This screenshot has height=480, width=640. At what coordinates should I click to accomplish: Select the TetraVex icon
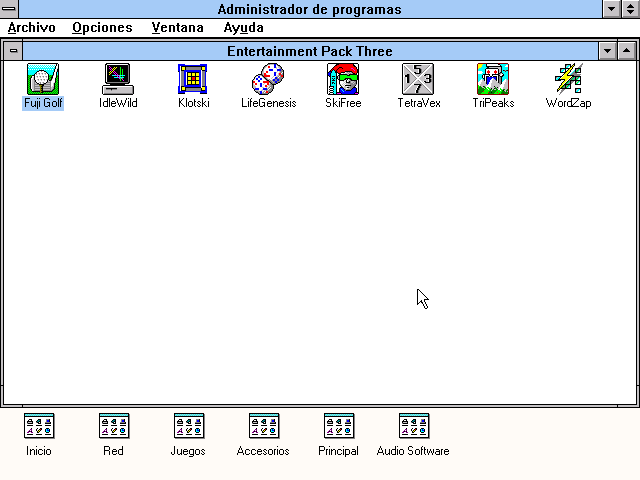coord(418,79)
